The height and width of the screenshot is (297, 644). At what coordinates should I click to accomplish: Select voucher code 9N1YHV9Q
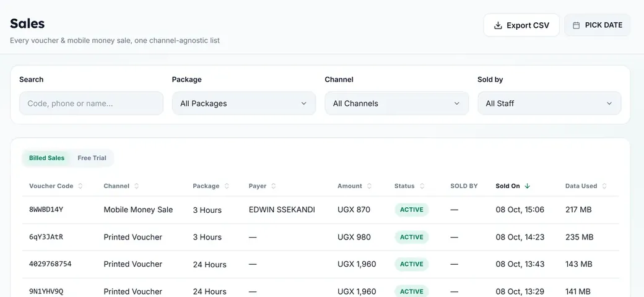tap(46, 291)
